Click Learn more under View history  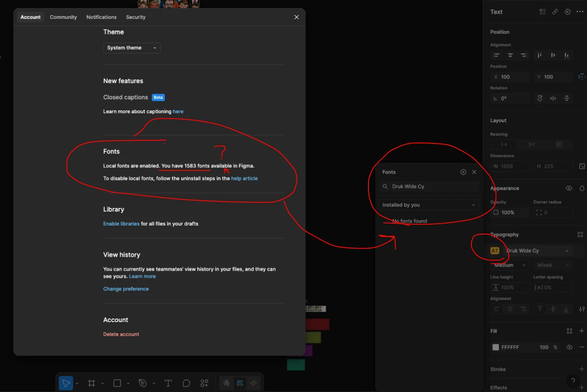pyautogui.click(x=142, y=277)
